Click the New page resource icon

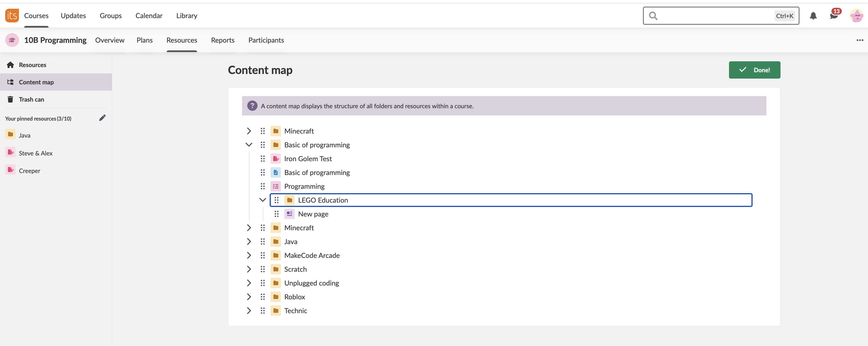point(289,214)
